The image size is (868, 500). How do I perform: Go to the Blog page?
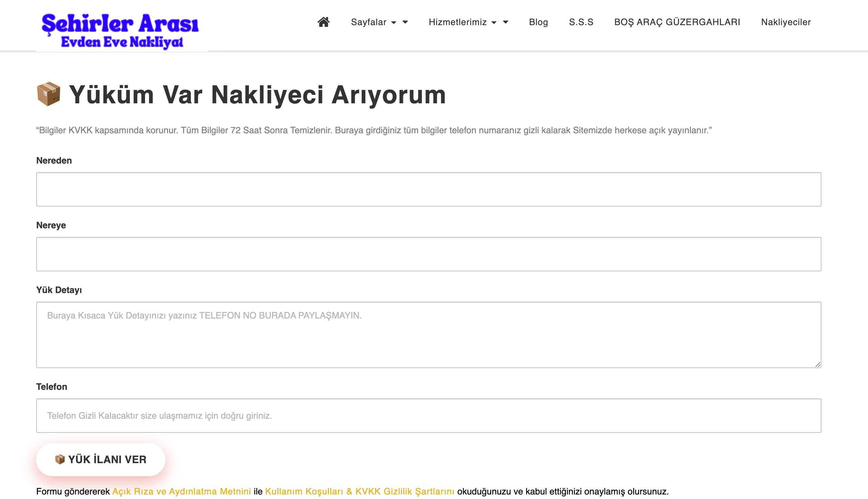538,22
